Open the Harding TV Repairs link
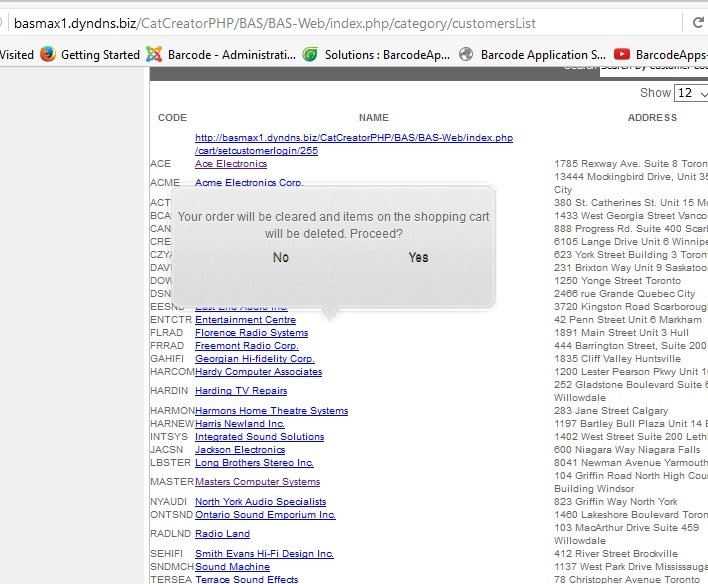708x584 pixels. click(241, 391)
